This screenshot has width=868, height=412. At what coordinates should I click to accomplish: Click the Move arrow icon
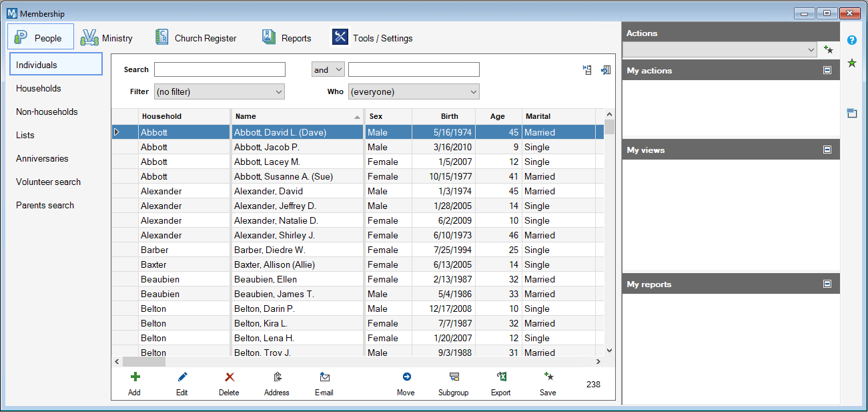pos(406,377)
